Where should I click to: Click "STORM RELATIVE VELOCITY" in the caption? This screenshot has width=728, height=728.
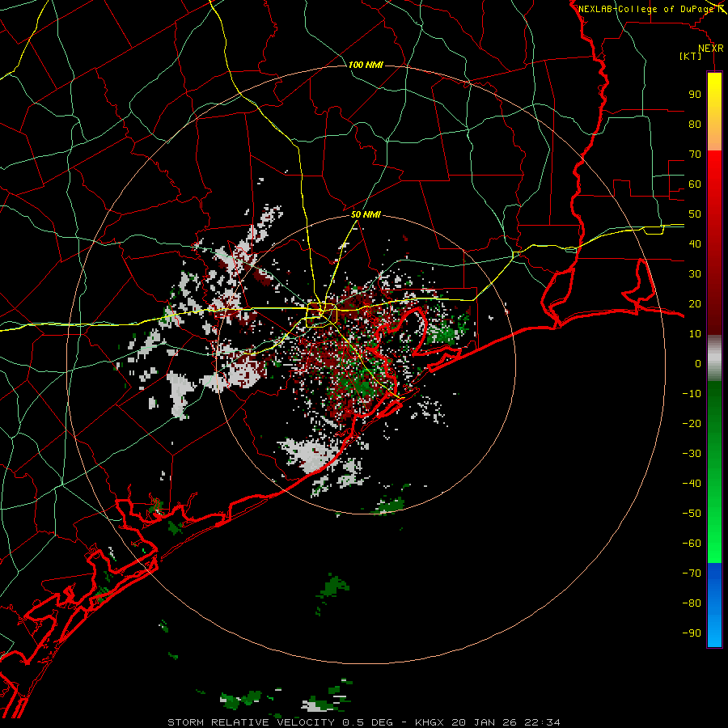pos(250,722)
